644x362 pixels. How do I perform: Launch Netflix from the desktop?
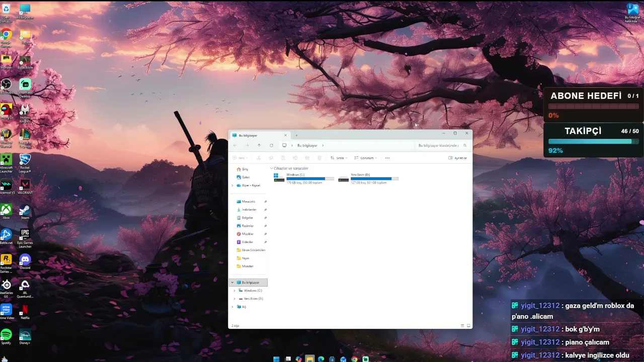(x=25, y=312)
